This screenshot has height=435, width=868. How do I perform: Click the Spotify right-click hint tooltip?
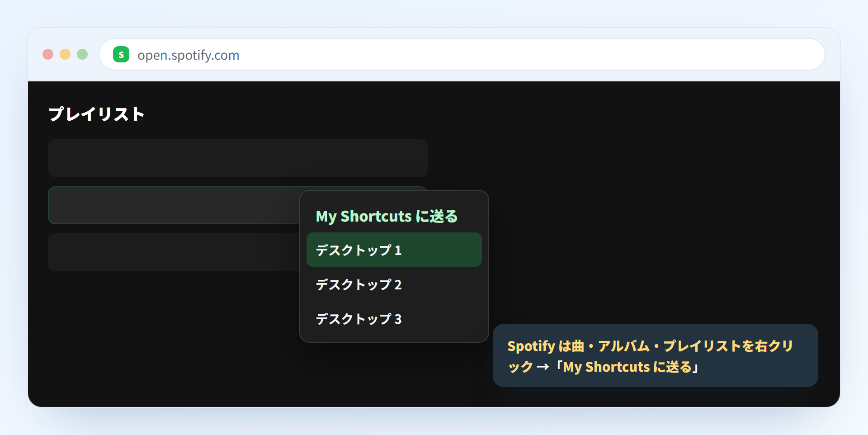point(655,355)
